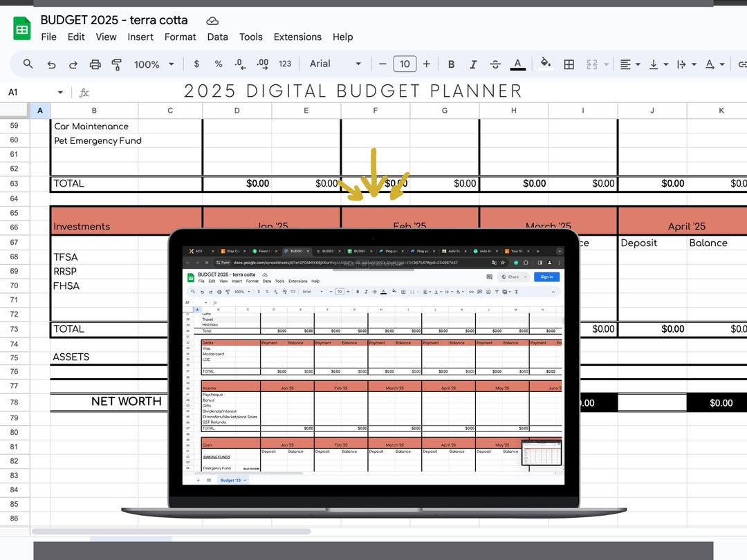Open text rotation dropdown
This screenshot has height=560, width=747.
pos(714,64)
